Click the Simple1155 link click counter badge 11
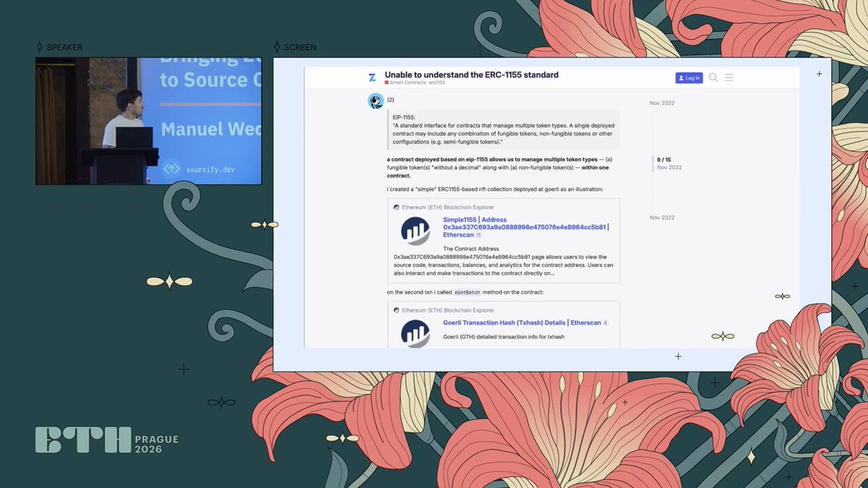Viewport: 868px width, 488px height. 478,235
